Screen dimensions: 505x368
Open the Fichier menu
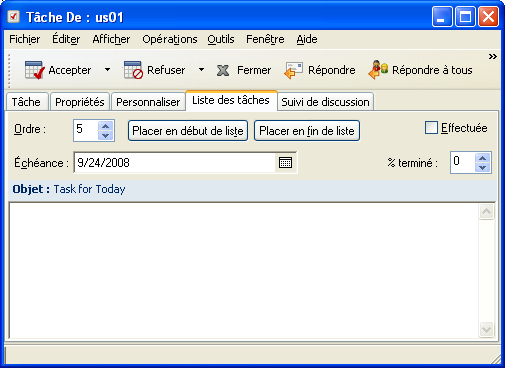point(25,39)
